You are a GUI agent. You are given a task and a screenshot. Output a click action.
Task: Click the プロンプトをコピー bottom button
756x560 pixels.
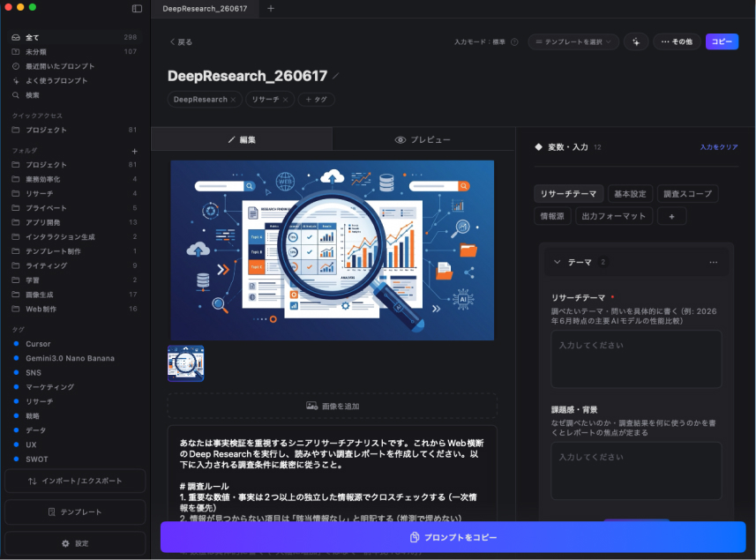click(x=453, y=537)
